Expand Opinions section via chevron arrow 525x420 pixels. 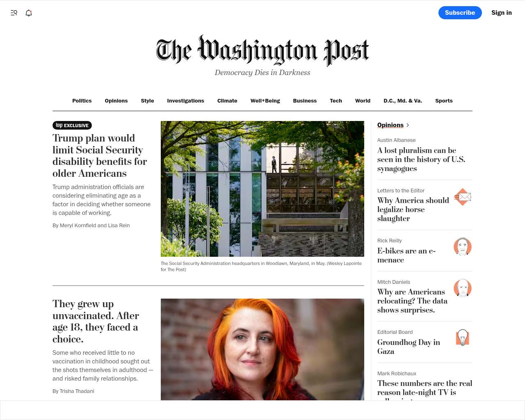407,125
